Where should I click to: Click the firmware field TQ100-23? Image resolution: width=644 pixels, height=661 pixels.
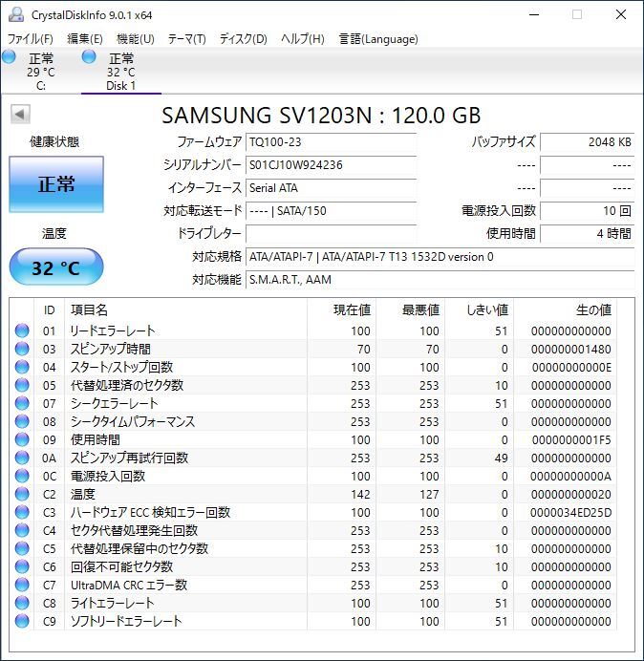pos(331,142)
